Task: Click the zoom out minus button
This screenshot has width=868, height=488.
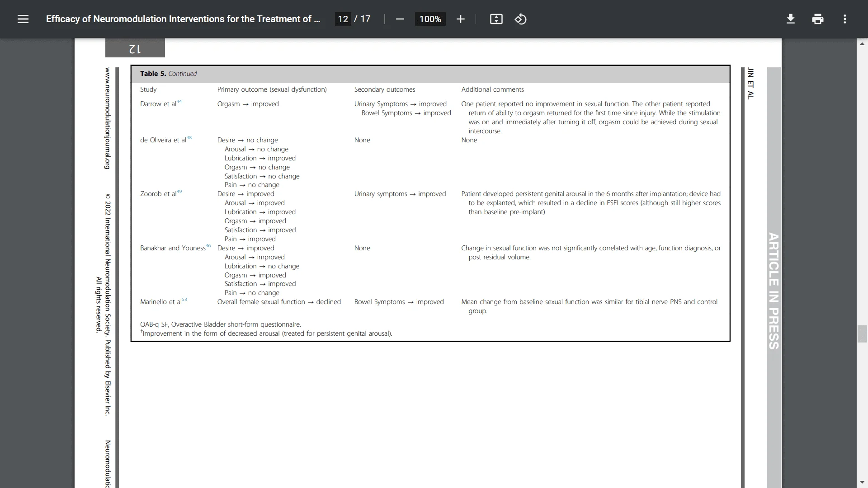Action: point(400,19)
